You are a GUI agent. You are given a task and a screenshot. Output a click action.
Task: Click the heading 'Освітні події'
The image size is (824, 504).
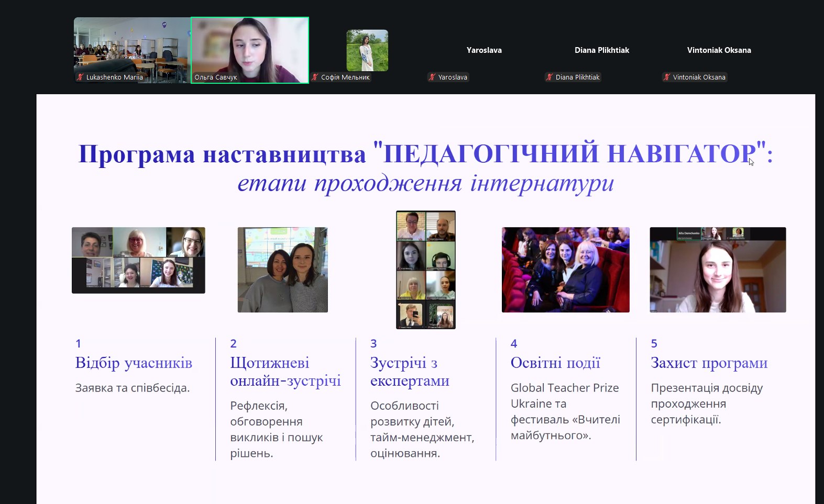point(555,363)
